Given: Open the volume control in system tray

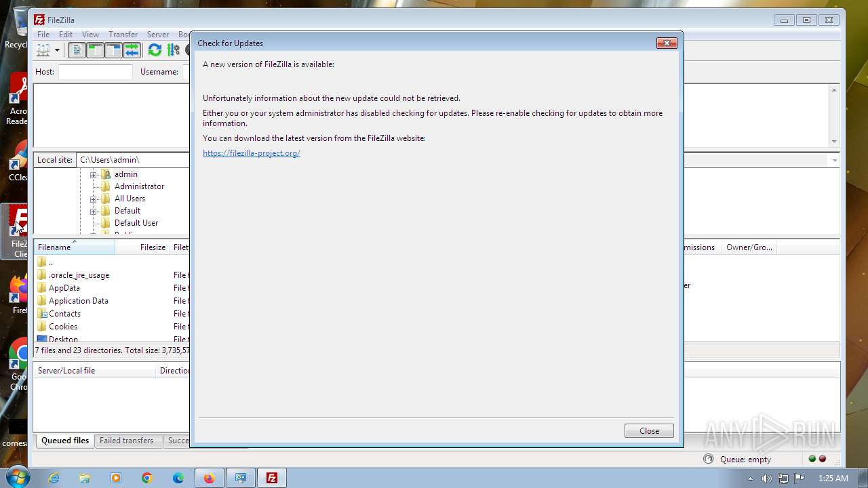Looking at the screenshot, I should pos(766,479).
